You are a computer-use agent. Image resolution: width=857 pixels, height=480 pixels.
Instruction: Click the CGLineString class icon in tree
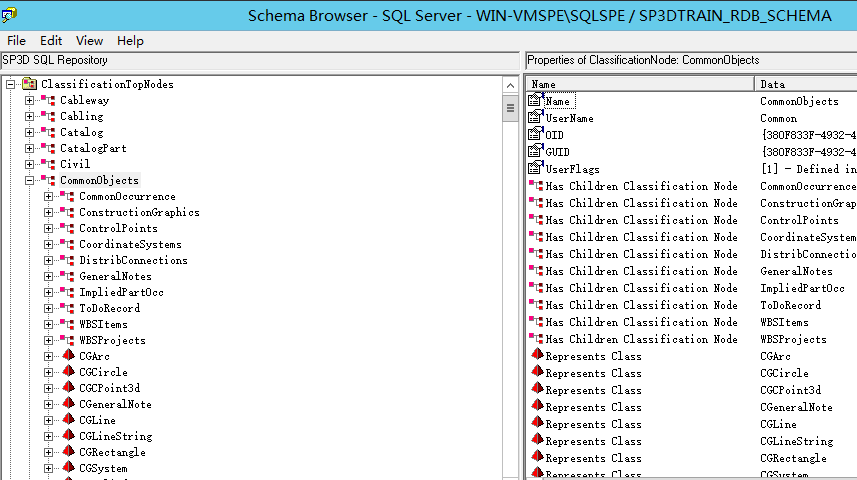[x=68, y=435]
